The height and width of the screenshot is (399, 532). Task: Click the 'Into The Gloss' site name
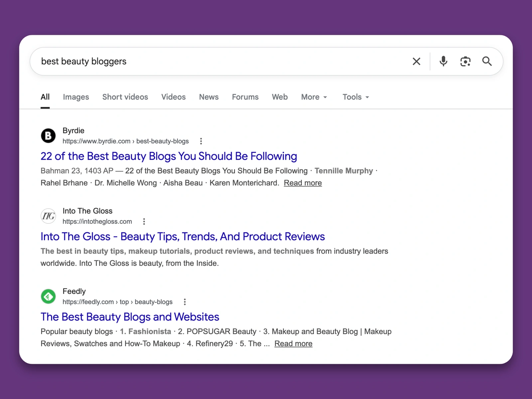pos(87,211)
